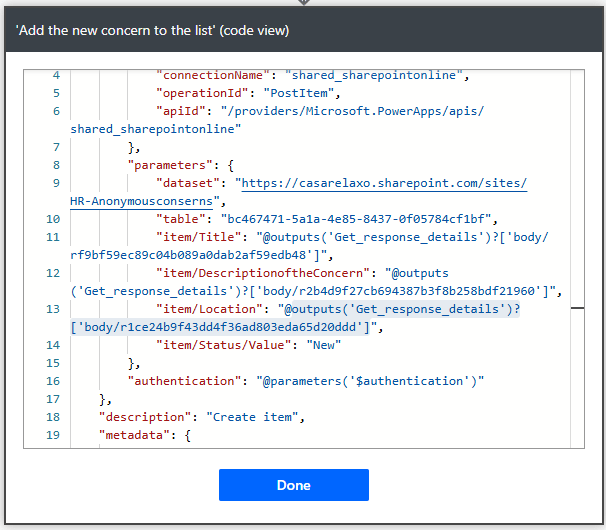Viewport: 606px width, 530px height.
Task: Click the highlighted @outputs expression on line 13
Action: coord(400,310)
